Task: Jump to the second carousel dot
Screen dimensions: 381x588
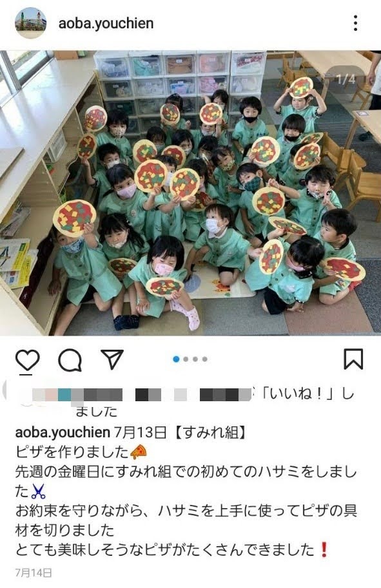Action: tap(186, 359)
